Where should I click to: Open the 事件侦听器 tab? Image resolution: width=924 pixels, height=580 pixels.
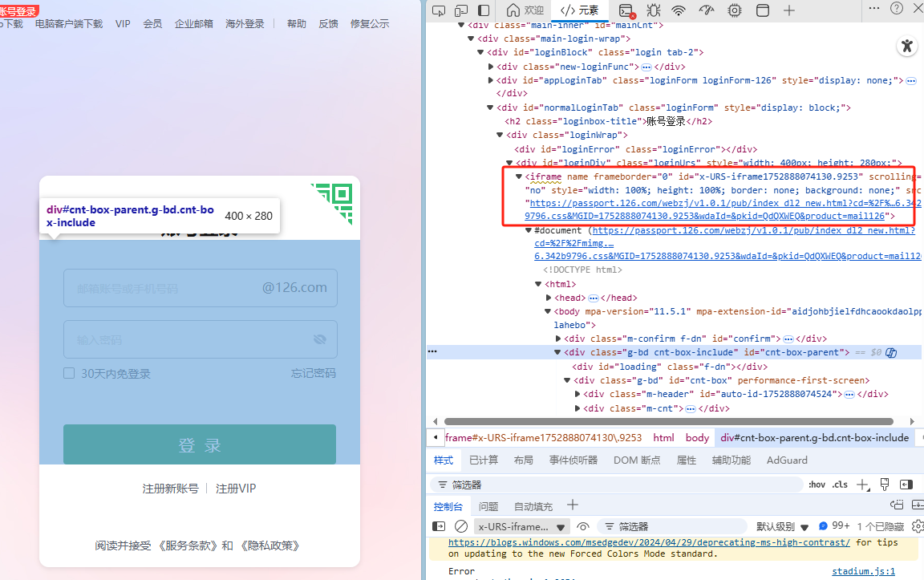[x=573, y=460]
